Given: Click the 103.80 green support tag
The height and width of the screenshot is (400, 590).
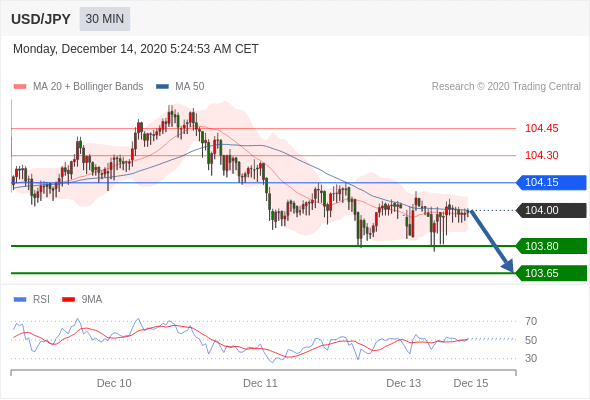Looking at the screenshot, I should [x=551, y=246].
